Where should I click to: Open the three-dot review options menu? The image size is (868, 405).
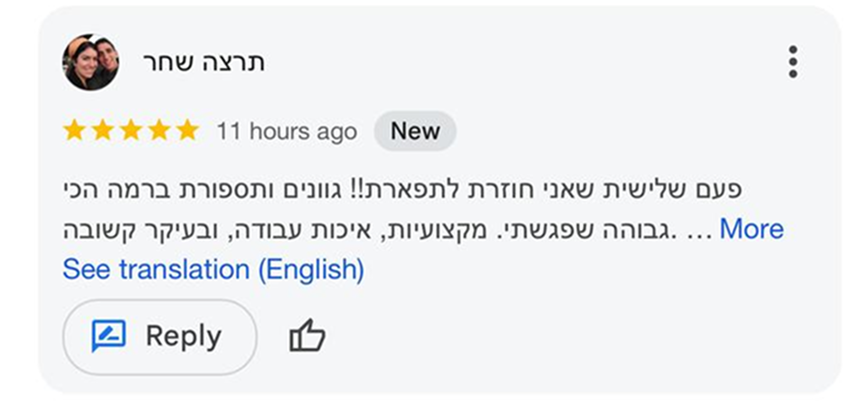(x=793, y=62)
